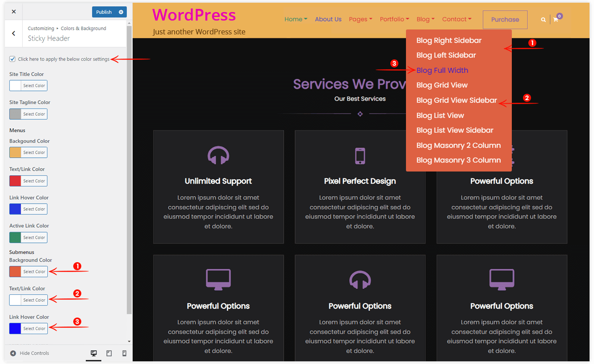Screen dimensions: 594x364
Task: Open publish settings gear icon
Action: [121, 12]
